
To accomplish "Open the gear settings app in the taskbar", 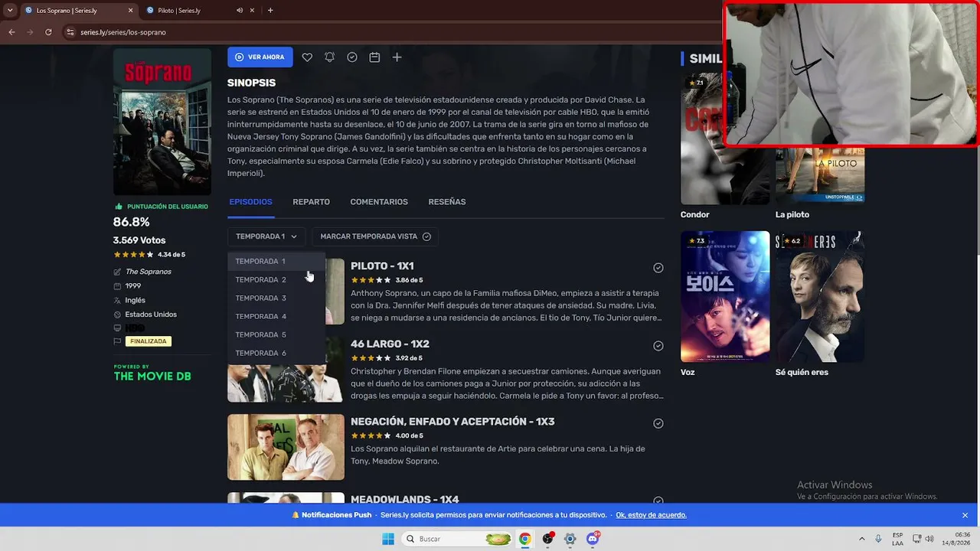I will click(570, 539).
